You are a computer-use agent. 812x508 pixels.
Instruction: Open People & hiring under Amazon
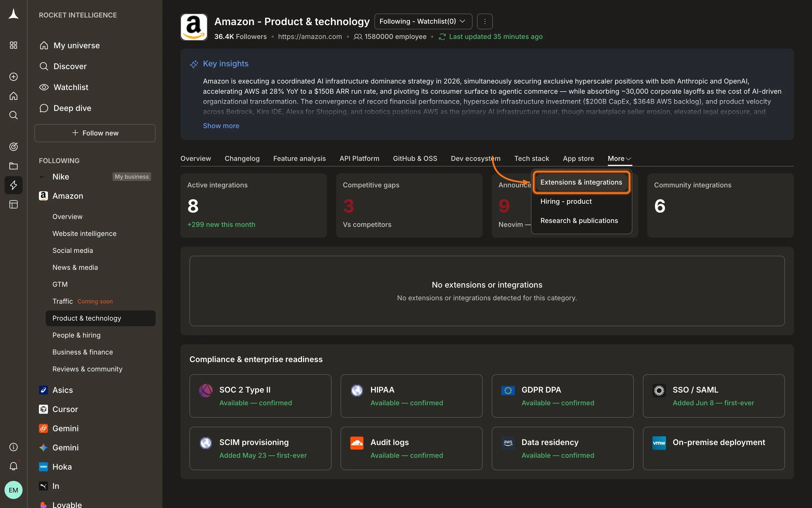pyautogui.click(x=76, y=335)
